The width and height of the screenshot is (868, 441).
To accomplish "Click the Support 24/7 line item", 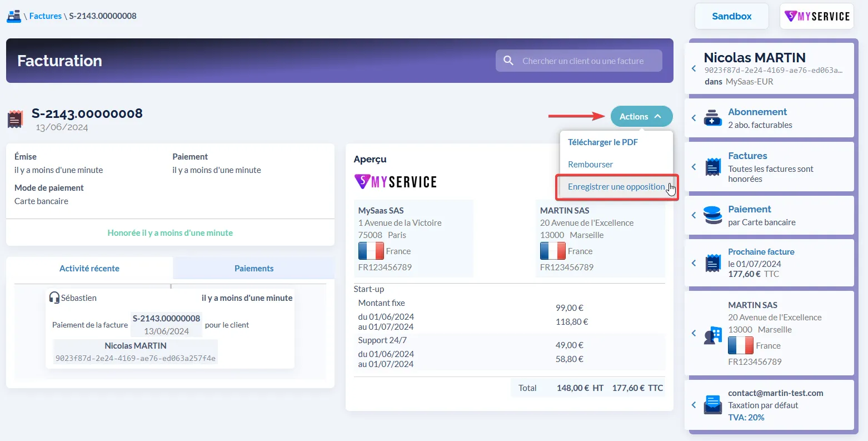I will [382, 340].
